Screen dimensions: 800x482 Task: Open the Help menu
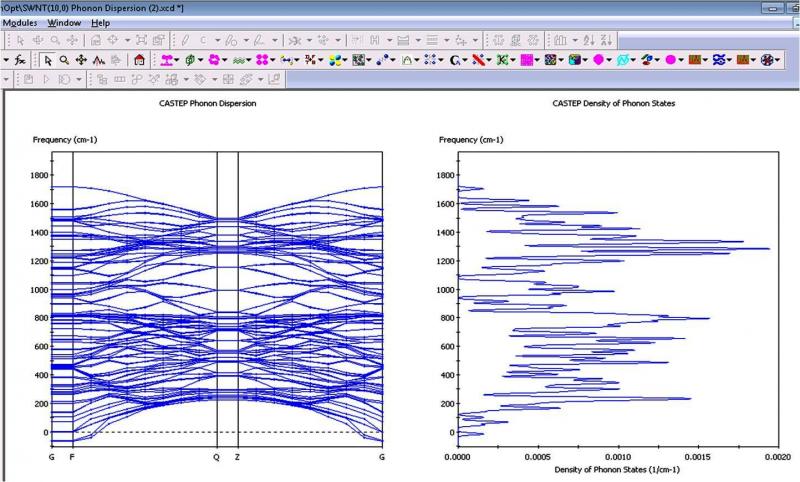pyautogui.click(x=101, y=23)
